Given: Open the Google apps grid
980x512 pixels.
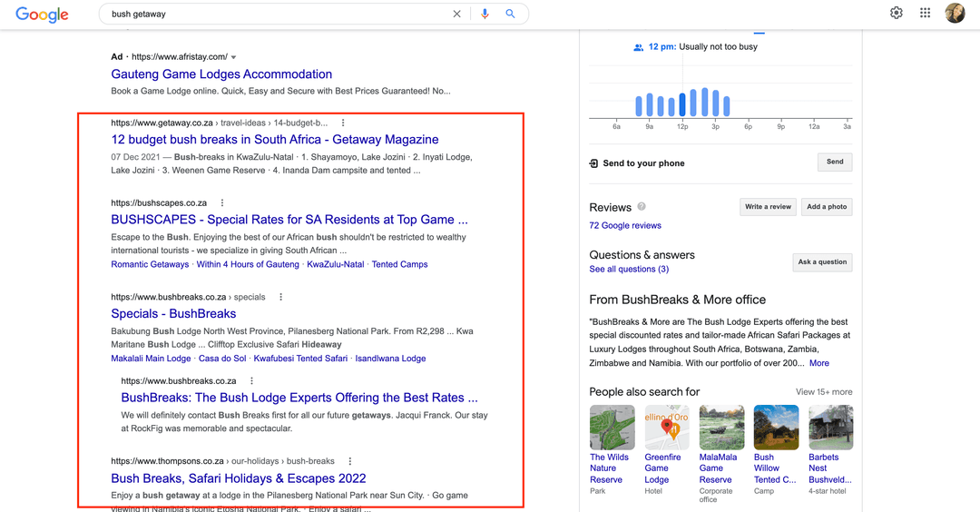Looking at the screenshot, I should coord(925,13).
